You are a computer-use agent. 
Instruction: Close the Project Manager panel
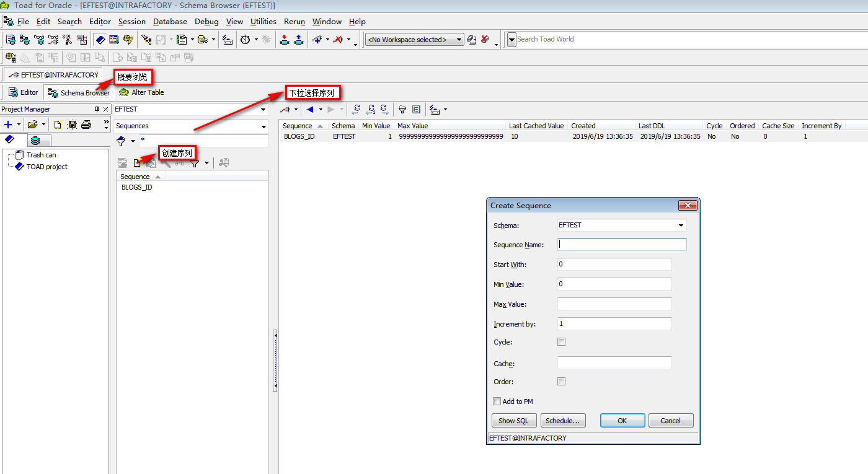point(106,109)
